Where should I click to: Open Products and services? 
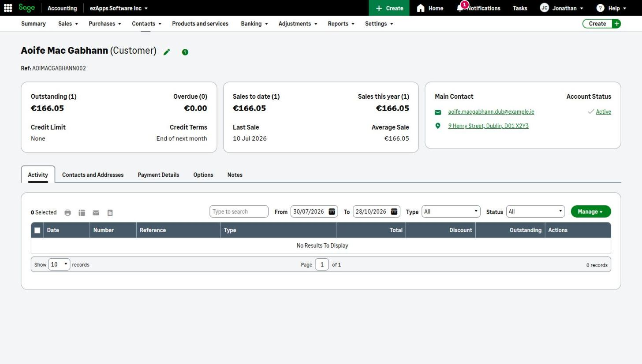pos(200,24)
